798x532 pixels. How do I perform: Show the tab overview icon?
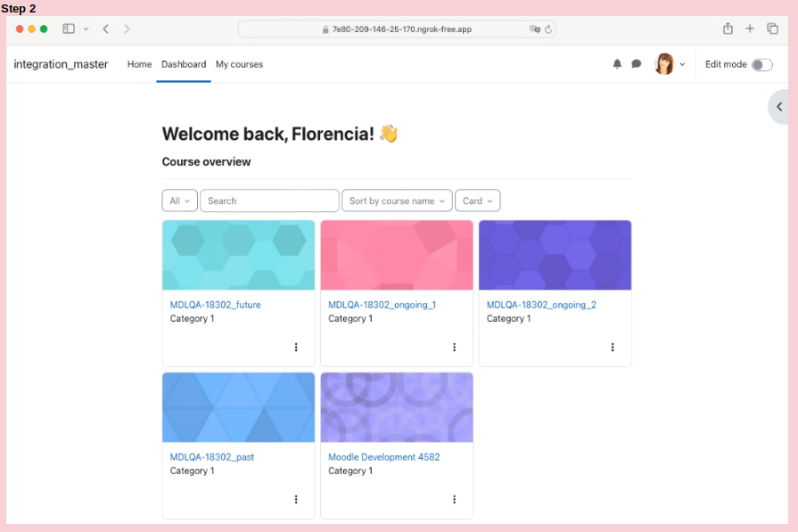coord(772,29)
